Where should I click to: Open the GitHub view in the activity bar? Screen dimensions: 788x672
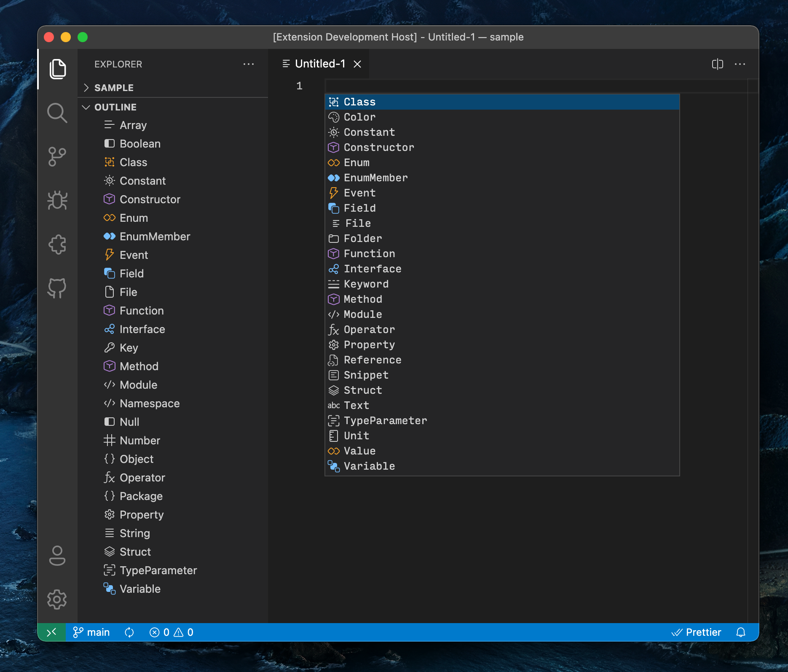(x=57, y=288)
